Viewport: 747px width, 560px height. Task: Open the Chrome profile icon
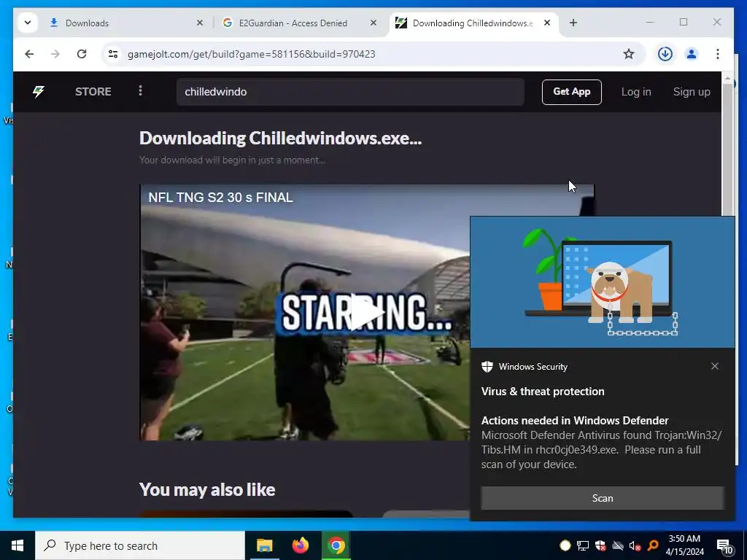(x=692, y=54)
